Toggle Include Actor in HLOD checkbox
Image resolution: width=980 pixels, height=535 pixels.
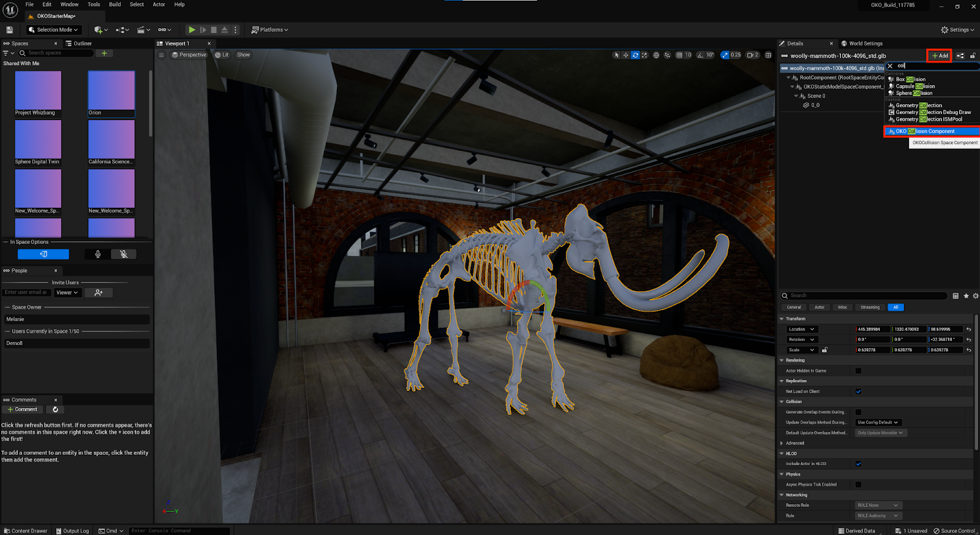[x=858, y=464]
